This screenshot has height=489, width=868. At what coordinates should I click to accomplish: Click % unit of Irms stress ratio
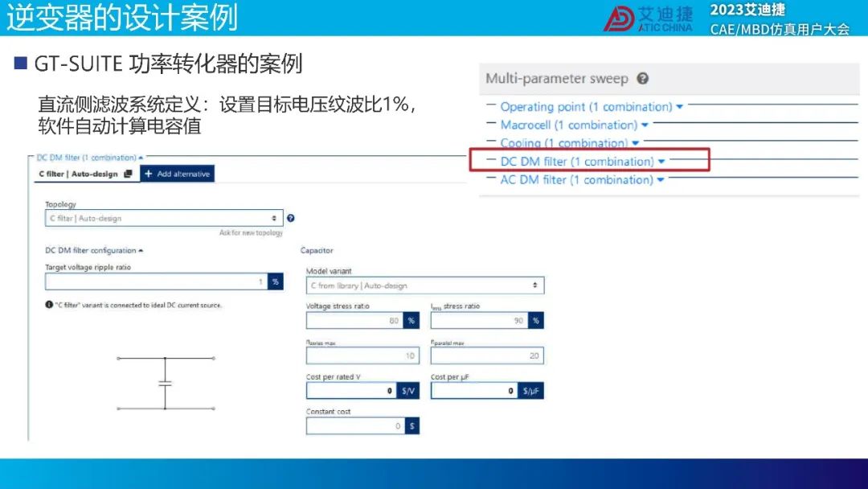[536, 320]
